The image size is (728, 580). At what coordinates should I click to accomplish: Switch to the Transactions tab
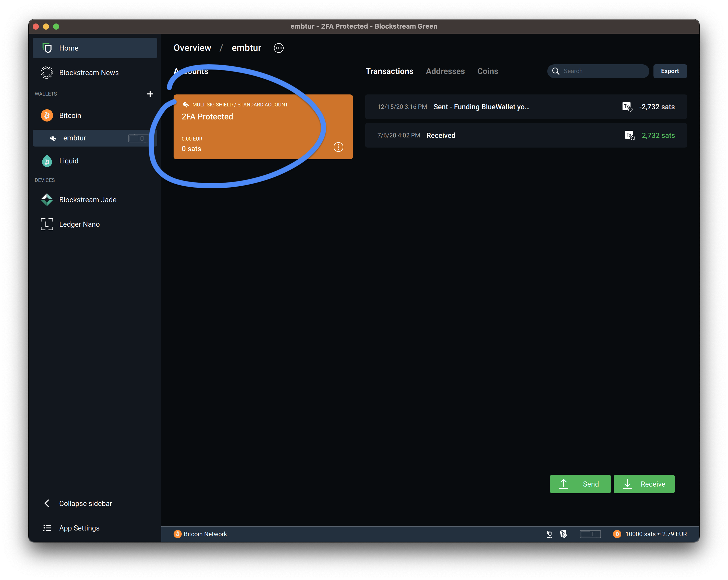click(389, 71)
